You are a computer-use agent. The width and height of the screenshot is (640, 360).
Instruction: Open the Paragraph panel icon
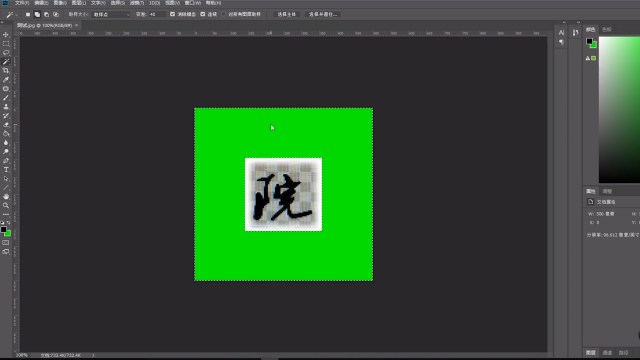(561, 42)
